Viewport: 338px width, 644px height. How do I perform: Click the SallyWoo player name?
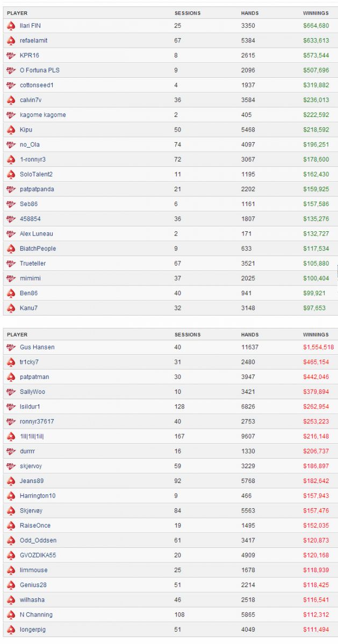tap(32, 392)
